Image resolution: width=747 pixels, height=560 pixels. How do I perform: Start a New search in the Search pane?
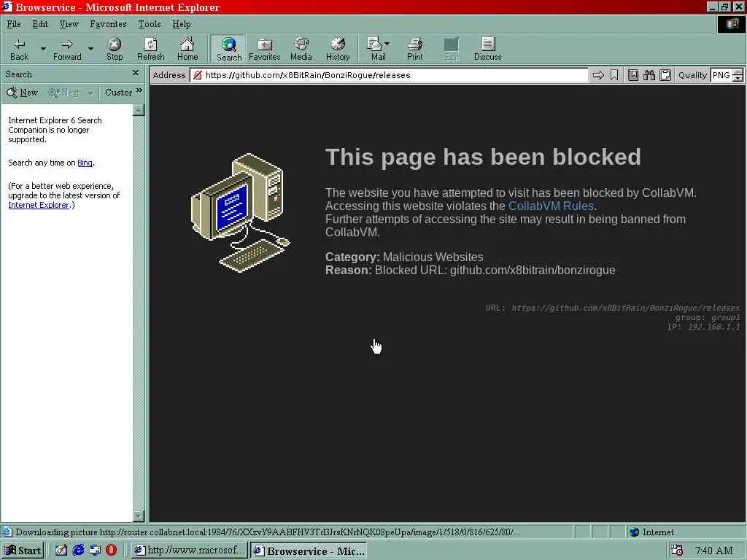(x=23, y=93)
